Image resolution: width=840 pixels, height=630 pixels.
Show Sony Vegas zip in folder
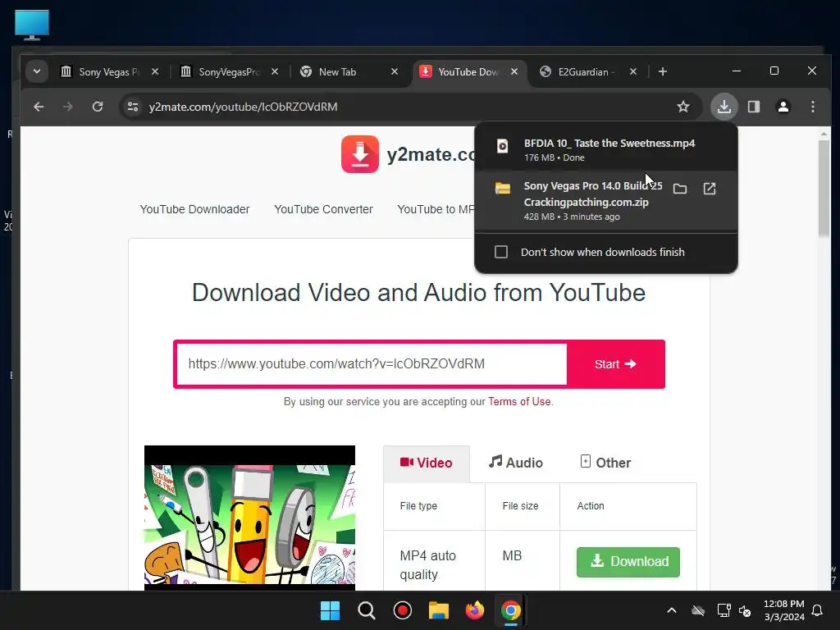click(680, 189)
